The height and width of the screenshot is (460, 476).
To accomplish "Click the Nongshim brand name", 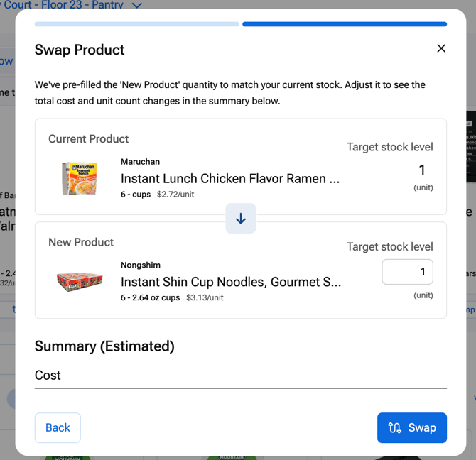I will pyautogui.click(x=141, y=265).
